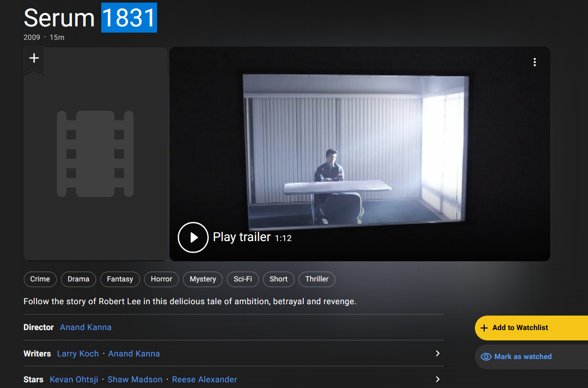Click the word Serum in the title
This screenshot has width=588, height=388.
59,18
